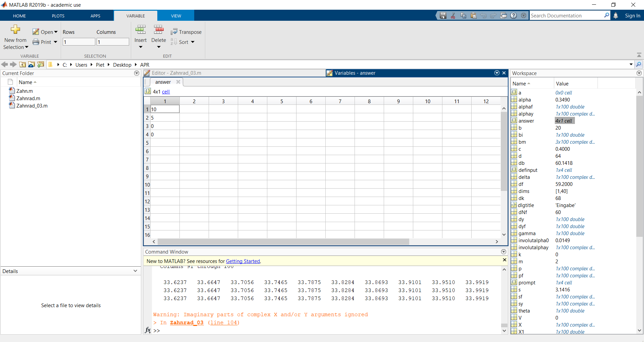Expand the Sort dropdown
644x342 pixels.
(193, 42)
